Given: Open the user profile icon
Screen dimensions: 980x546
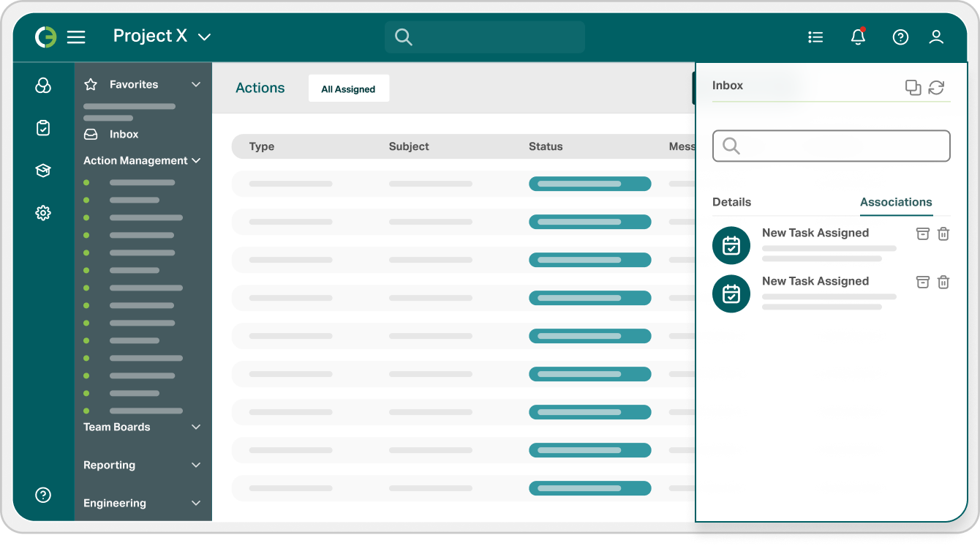Looking at the screenshot, I should coord(936,37).
